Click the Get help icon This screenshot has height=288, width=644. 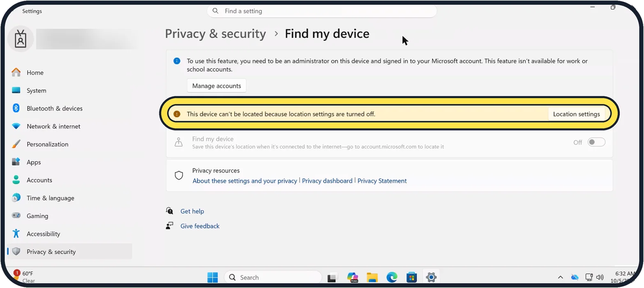click(170, 211)
